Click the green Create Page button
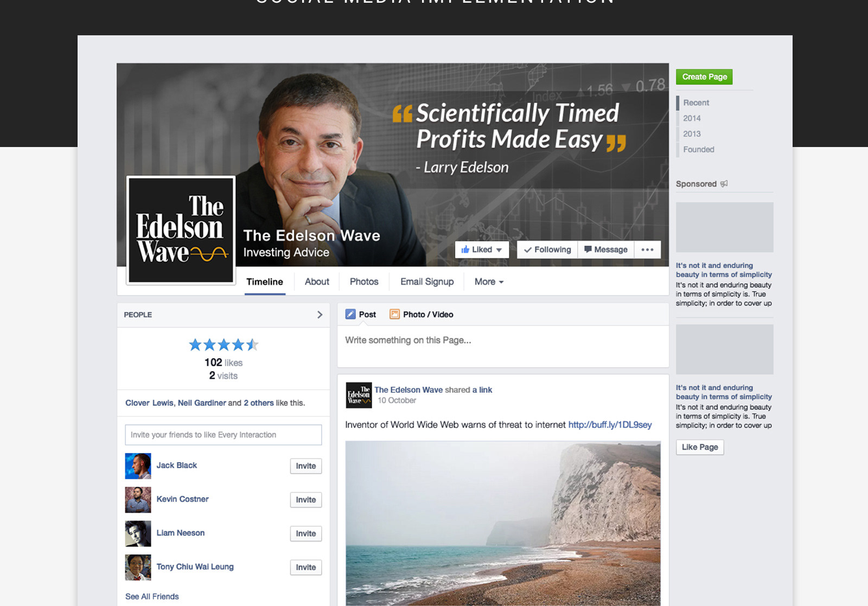Screen dimensions: 868x606 704,76
